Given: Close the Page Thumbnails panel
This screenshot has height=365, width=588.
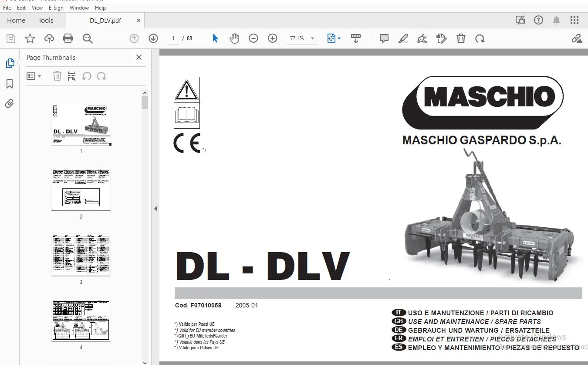Looking at the screenshot, I should coord(139,57).
